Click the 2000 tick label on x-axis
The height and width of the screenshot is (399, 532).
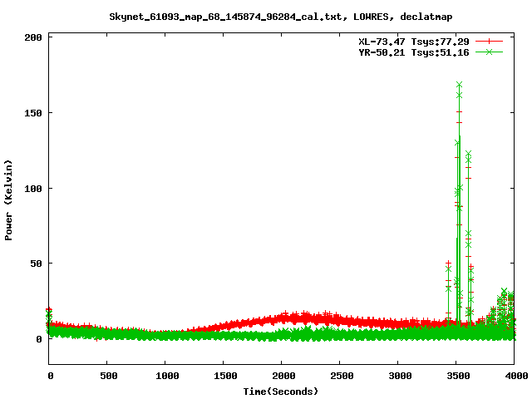pos(282,377)
